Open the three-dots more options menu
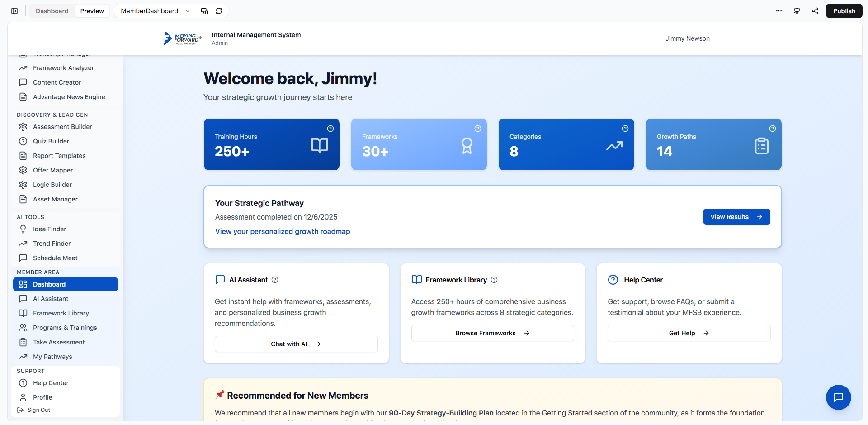The width and height of the screenshot is (868, 425). tap(779, 11)
